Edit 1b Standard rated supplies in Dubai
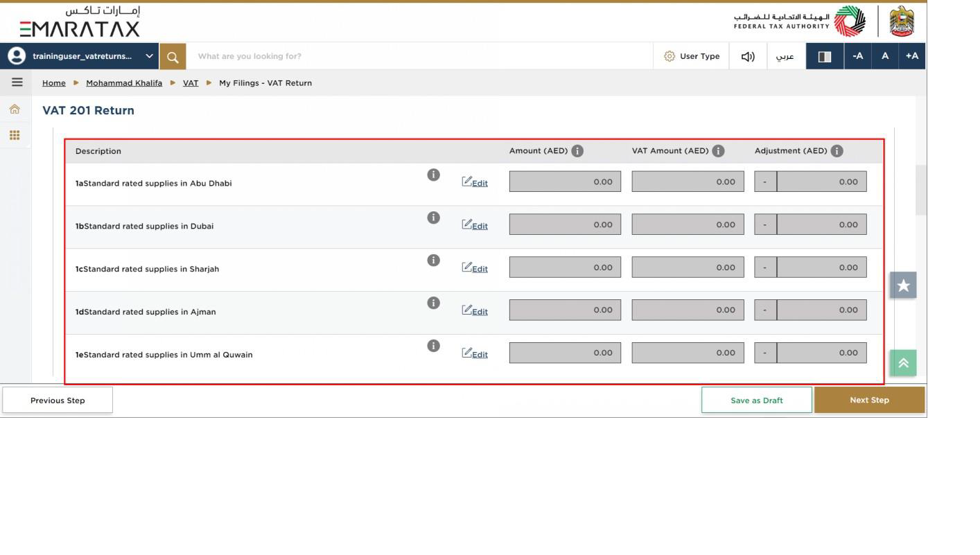The image size is (980, 555). tap(475, 225)
